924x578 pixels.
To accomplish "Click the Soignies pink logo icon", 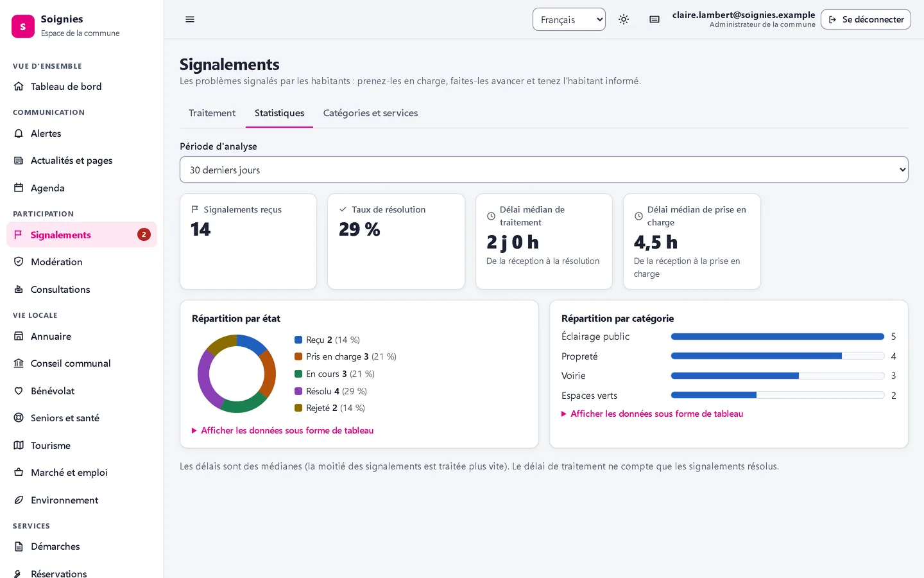I will tap(23, 26).
